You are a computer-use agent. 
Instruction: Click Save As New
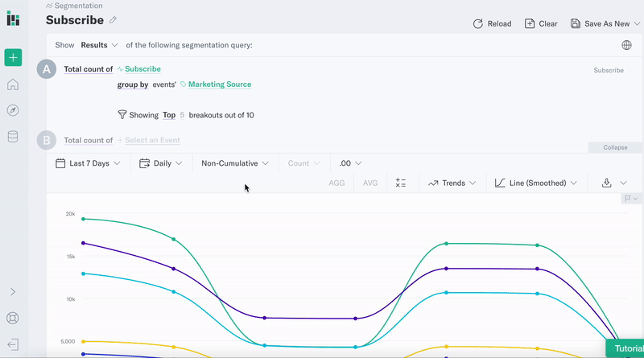click(600, 24)
